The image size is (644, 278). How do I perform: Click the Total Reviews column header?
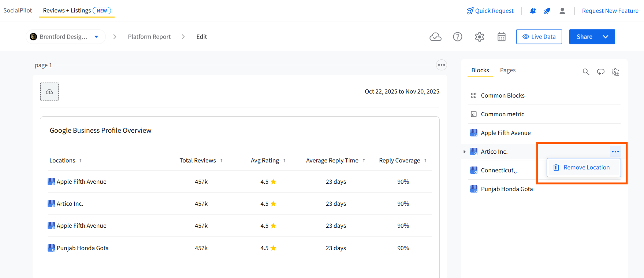click(198, 161)
